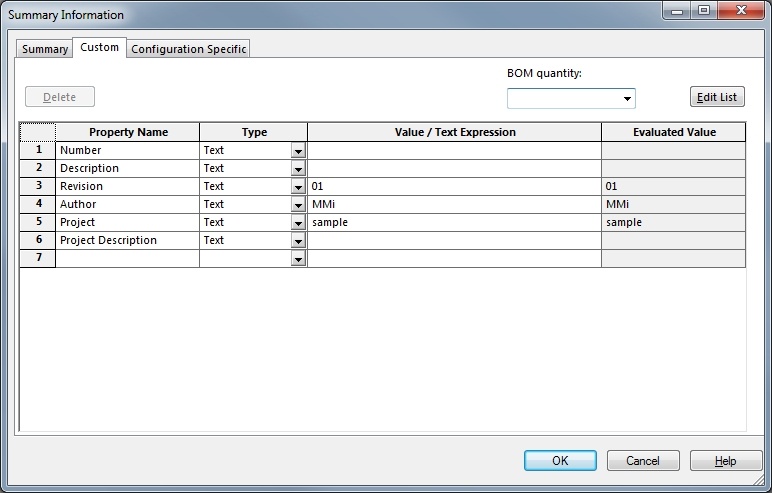Select row header 5
772x493 pixels.
point(38,222)
